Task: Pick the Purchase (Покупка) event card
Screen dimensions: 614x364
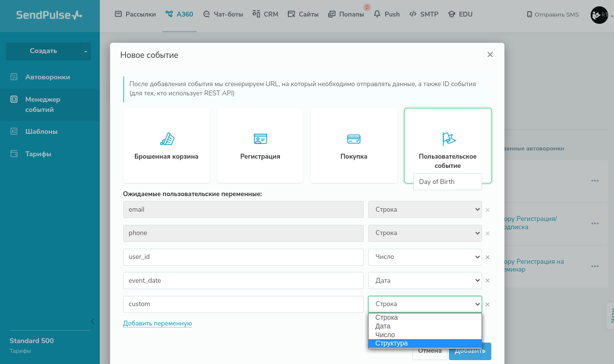Action: pos(354,146)
